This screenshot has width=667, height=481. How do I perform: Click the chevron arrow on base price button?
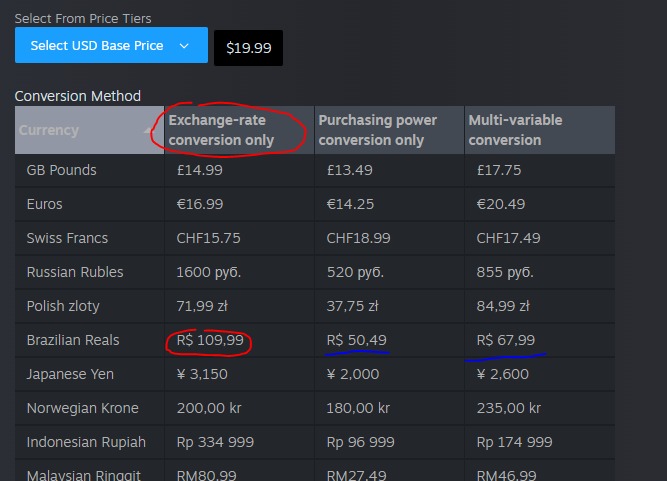point(184,46)
